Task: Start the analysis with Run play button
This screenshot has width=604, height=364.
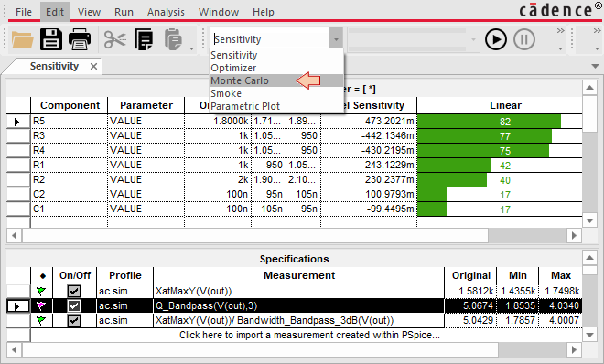Action: [x=495, y=39]
